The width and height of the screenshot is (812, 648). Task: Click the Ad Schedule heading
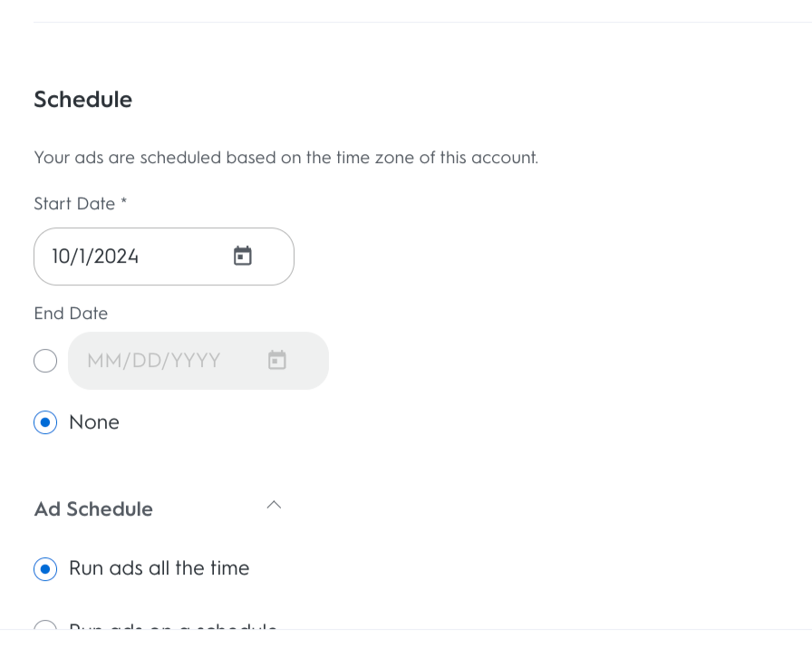93,509
